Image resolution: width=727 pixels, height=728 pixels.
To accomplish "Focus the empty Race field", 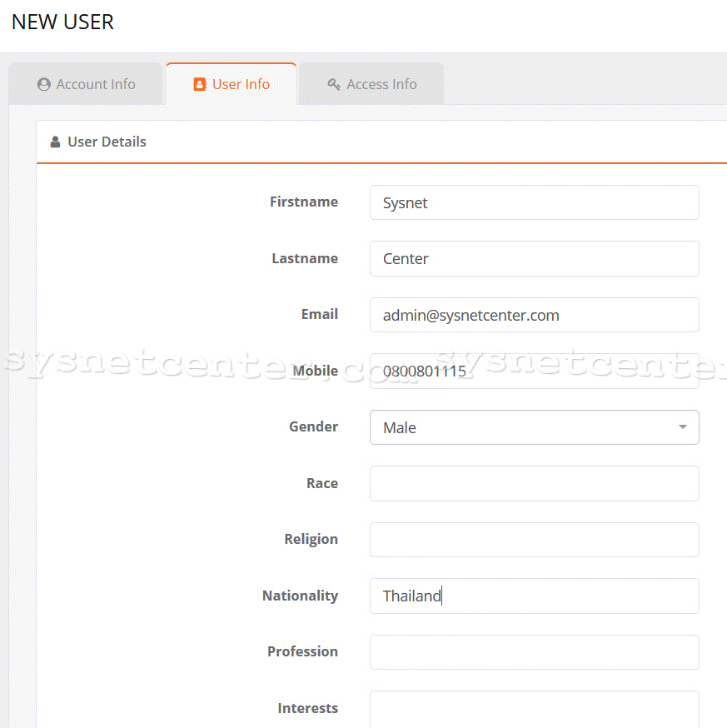I will tap(535, 483).
